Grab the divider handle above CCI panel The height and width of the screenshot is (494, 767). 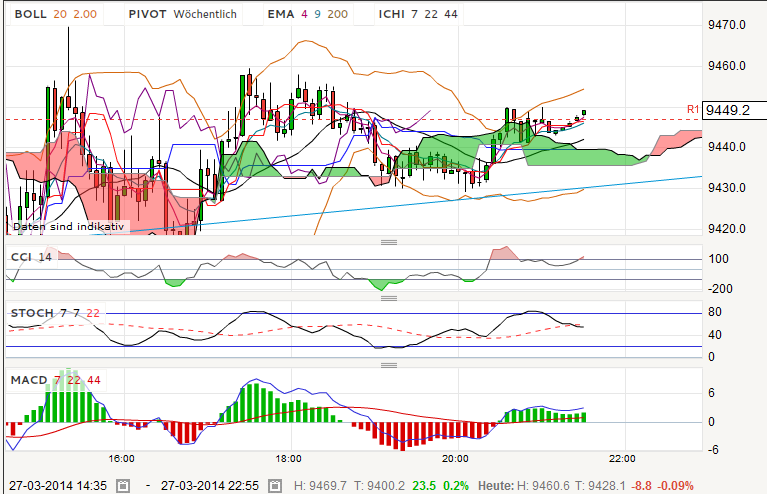389,242
